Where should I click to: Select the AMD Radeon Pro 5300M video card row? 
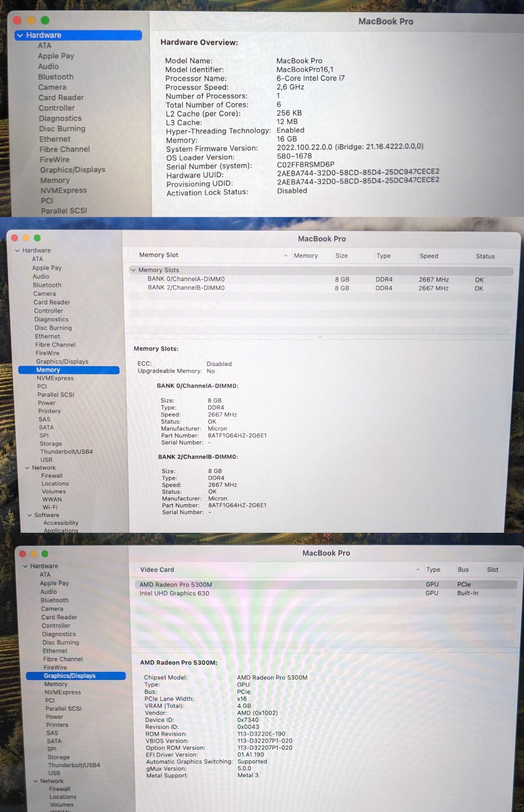coord(326,584)
